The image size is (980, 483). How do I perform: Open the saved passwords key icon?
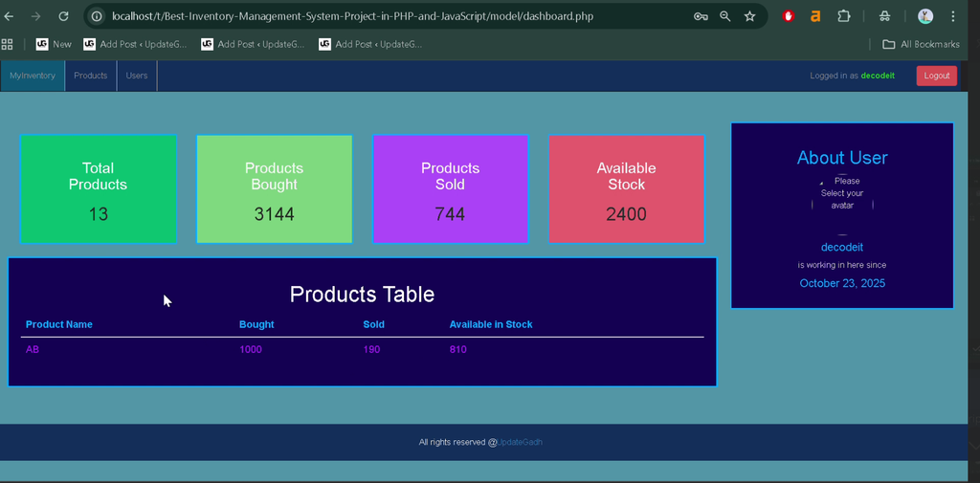click(701, 16)
